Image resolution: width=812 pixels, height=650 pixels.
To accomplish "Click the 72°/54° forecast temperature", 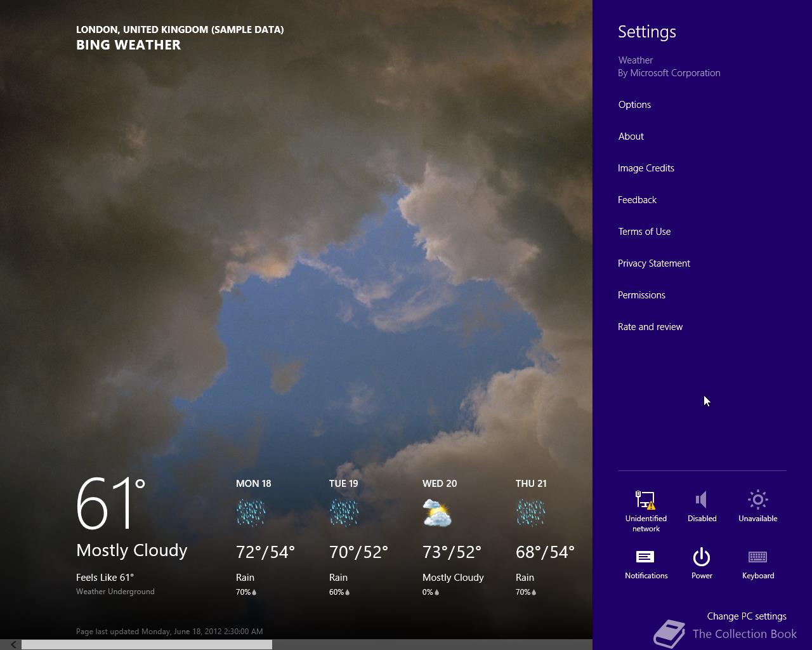I will pyautogui.click(x=265, y=552).
